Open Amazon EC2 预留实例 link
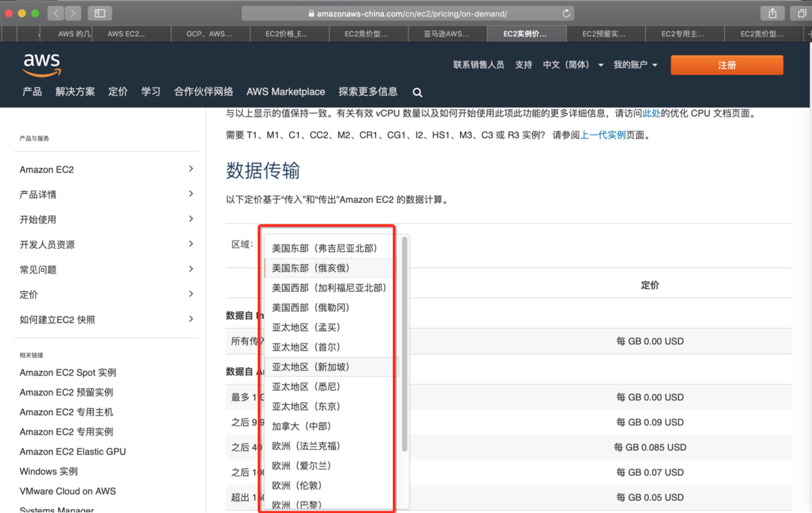The height and width of the screenshot is (513, 812). click(x=66, y=392)
